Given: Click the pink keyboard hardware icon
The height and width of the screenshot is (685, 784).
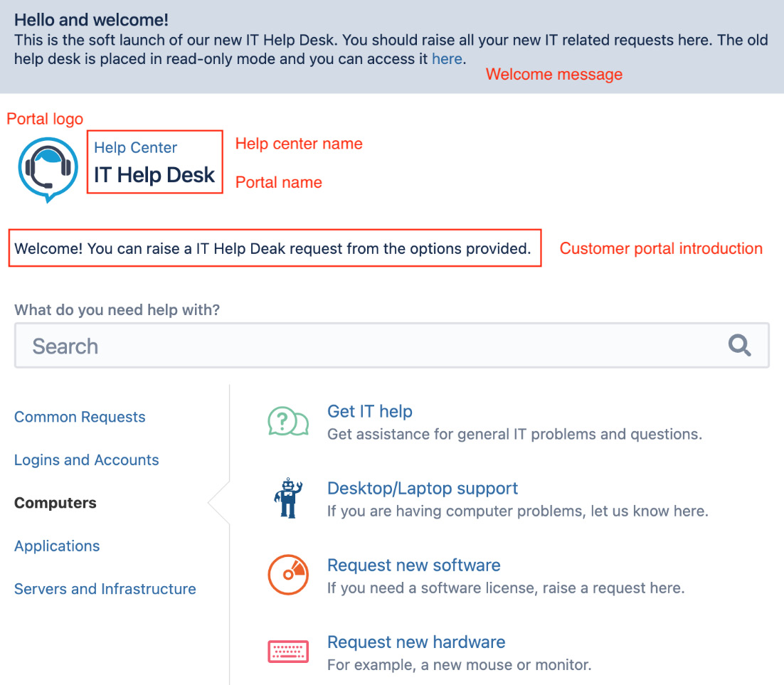Looking at the screenshot, I should pos(288,652).
